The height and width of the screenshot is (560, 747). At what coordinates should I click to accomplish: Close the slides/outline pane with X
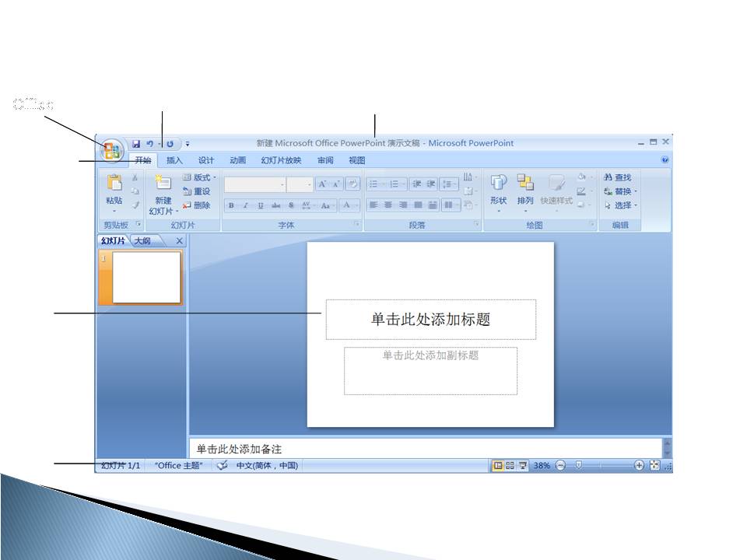click(x=179, y=241)
